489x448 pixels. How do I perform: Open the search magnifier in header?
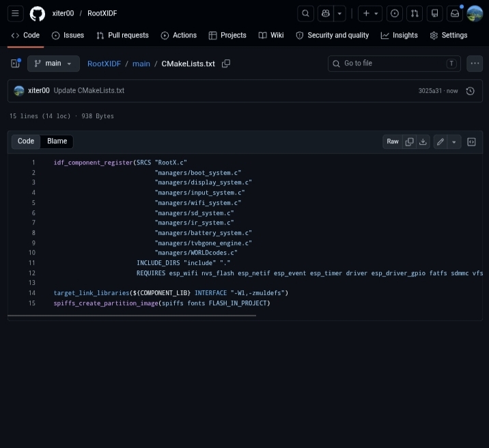tap(306, 14)
